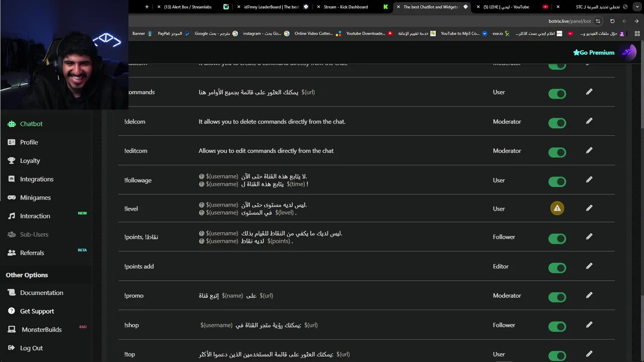Switch to the Stream - Kick Dashboard tab
The width and height of the screenshot is (644, 362).
346,7
